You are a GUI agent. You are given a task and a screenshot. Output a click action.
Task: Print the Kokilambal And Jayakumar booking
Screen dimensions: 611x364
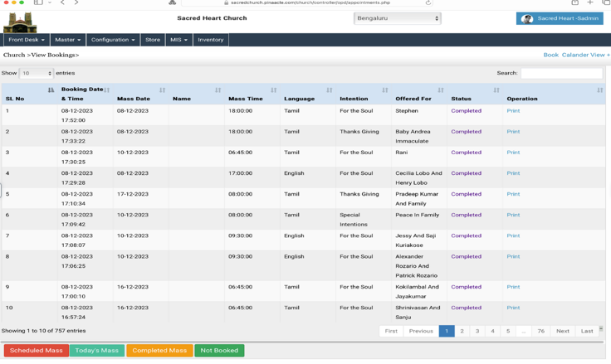click(x=513, y=287)
